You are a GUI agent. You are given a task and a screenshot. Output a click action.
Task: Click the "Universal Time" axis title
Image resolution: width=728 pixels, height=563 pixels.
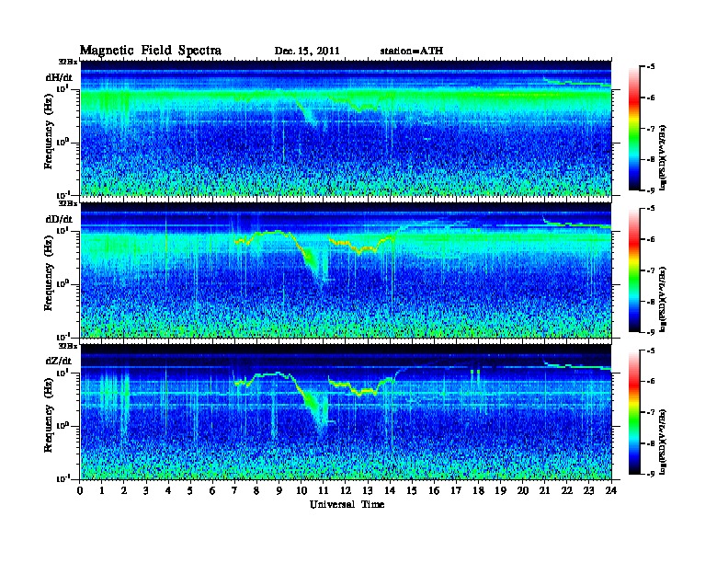(x=347, y=504)
